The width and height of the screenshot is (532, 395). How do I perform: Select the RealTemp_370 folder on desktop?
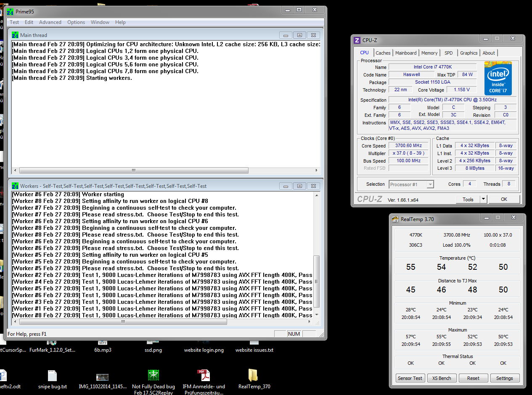[x=254, y=379]
